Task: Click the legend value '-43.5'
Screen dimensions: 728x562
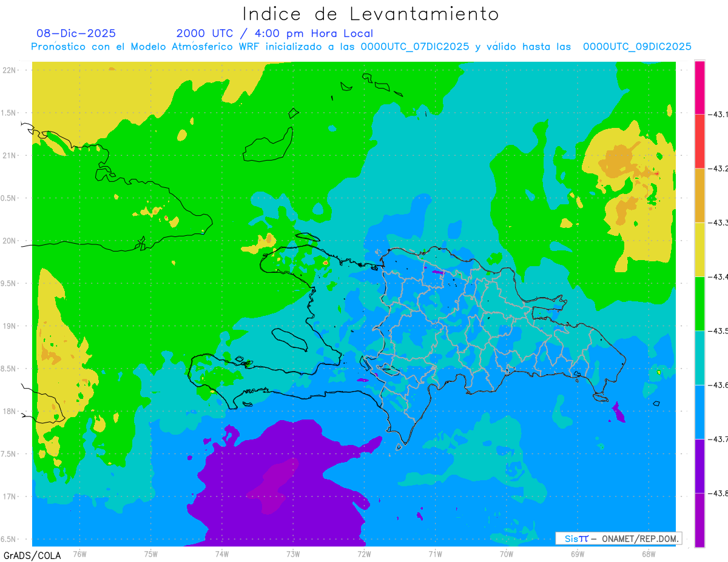Action: [x=718, y=330]
